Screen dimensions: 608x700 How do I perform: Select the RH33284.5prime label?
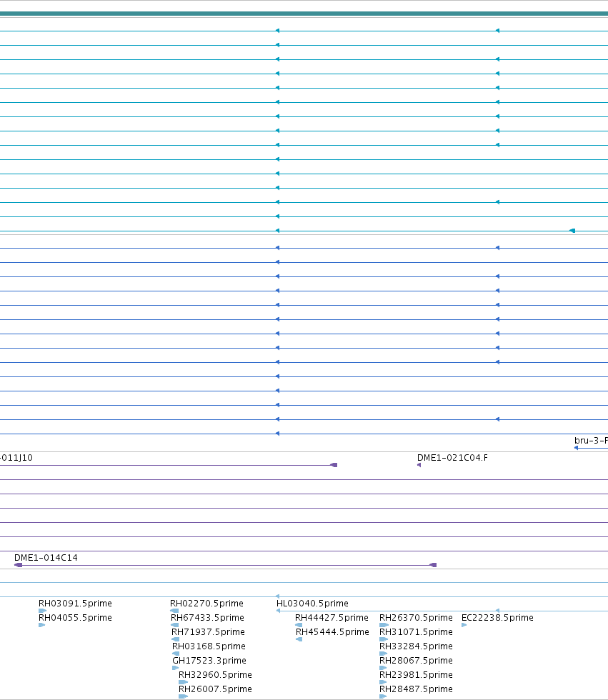tap(416, 646)
